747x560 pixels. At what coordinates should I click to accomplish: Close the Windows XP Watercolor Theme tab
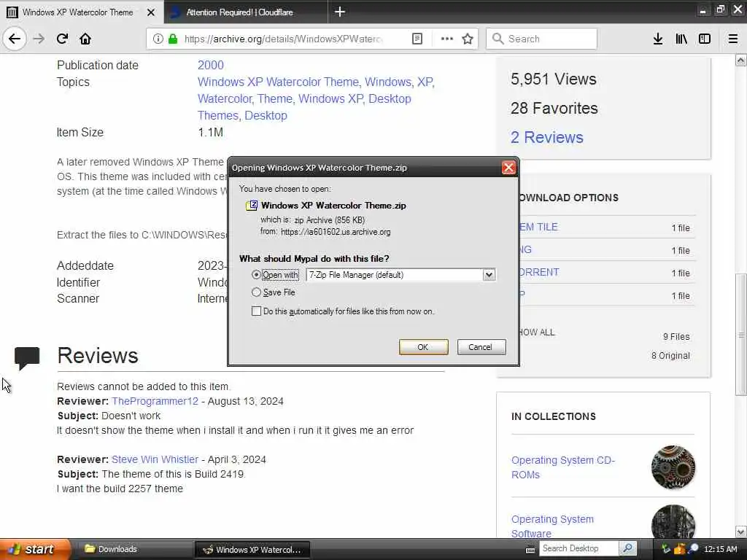[x=151, y=12]
